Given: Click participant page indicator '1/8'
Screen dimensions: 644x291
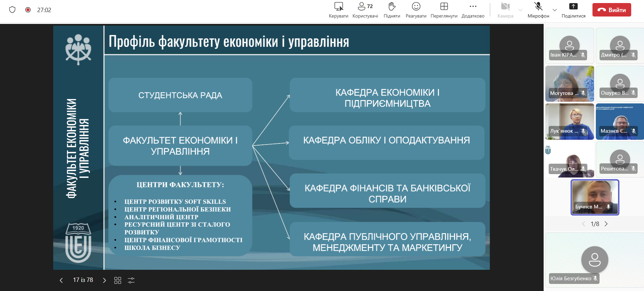Looking at the screenshot, I should (595, 224).
